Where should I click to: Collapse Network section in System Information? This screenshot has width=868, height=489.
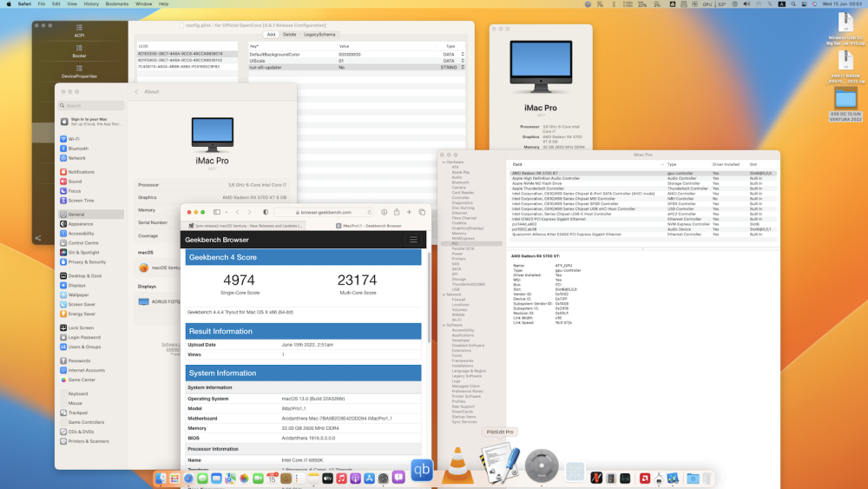tap(444, 294)
